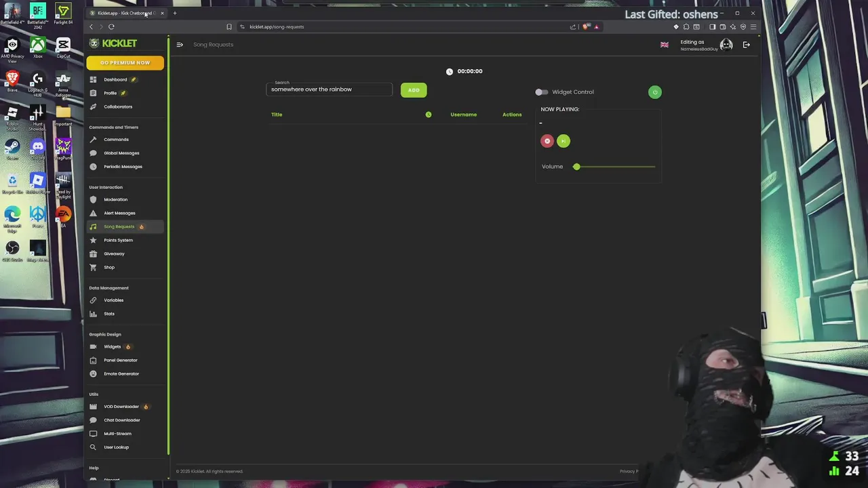Click the VOD Downloader icon
The image size is (868, 488).
coord(94,407)
